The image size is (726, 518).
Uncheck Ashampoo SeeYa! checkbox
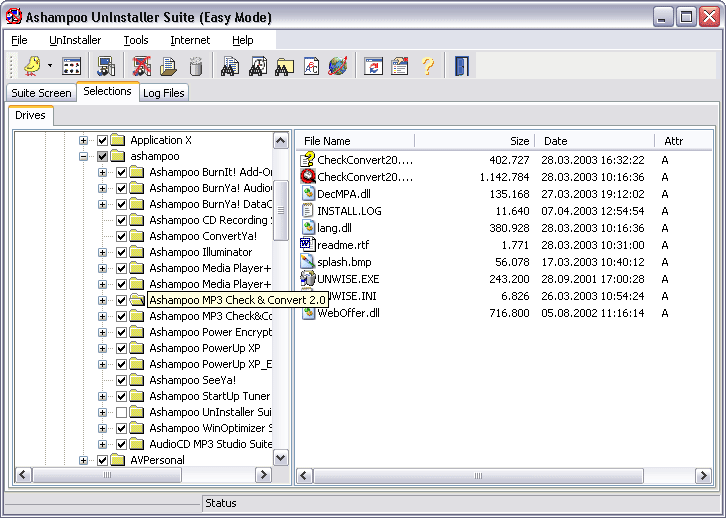[x=121, y=381]
